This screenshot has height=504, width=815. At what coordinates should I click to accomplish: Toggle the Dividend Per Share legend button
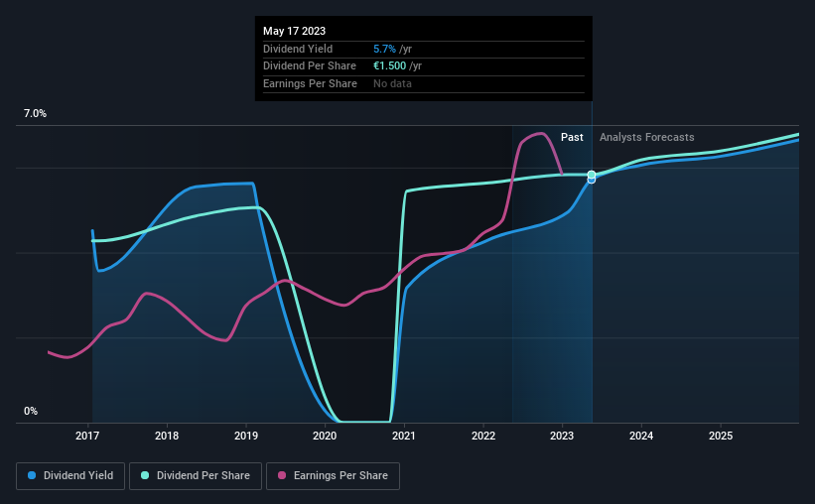196,476
